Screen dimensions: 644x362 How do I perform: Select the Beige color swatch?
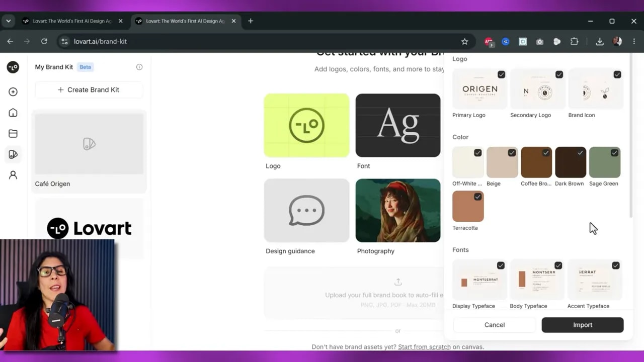(502, 162)
